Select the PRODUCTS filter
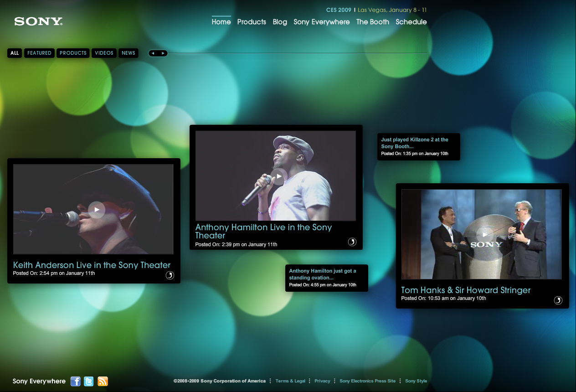 point(73,53)
